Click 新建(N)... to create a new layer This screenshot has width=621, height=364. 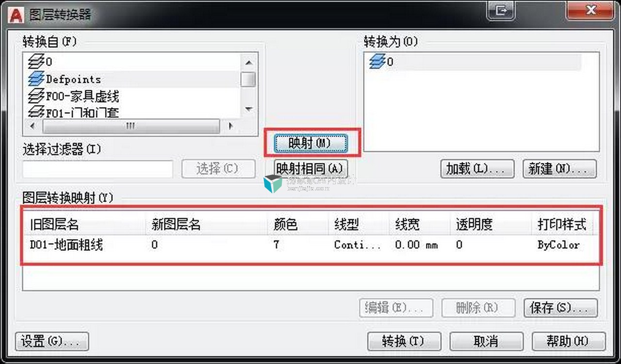point(560,168)
